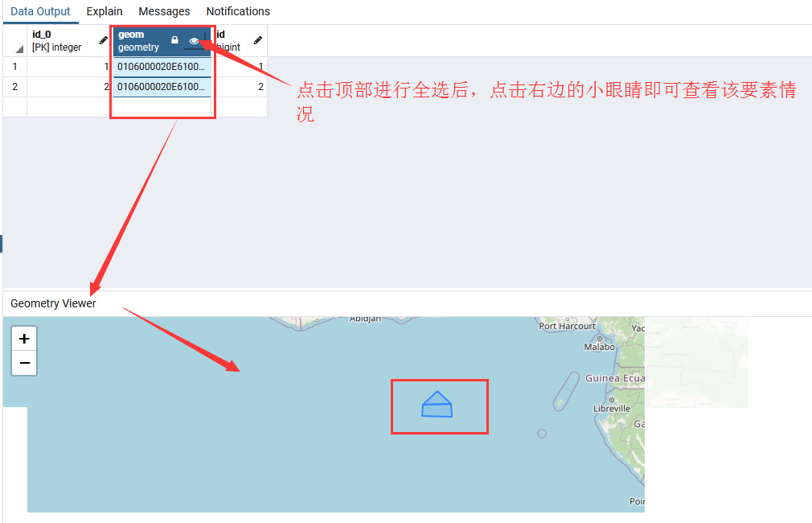Select the geometry value cell in row 1
Viewport: 812px width, 523px height.
(x=162, y=66)
